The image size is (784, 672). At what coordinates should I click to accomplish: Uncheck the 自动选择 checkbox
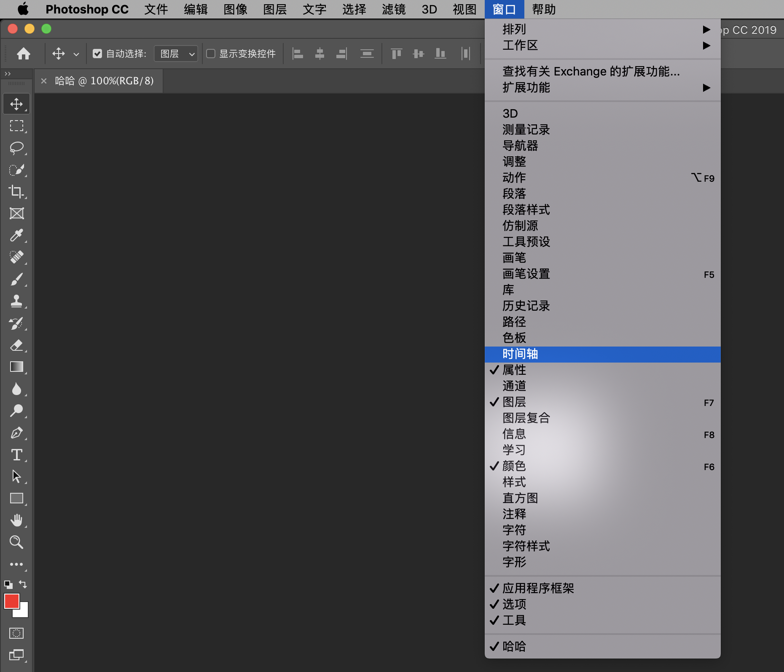(x=97, y=54)
